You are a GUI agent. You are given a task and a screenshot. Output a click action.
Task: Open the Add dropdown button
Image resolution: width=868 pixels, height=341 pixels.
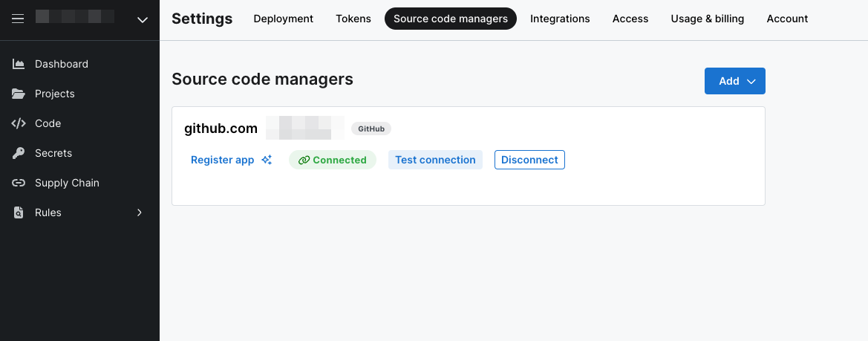[x=734, y=81]
